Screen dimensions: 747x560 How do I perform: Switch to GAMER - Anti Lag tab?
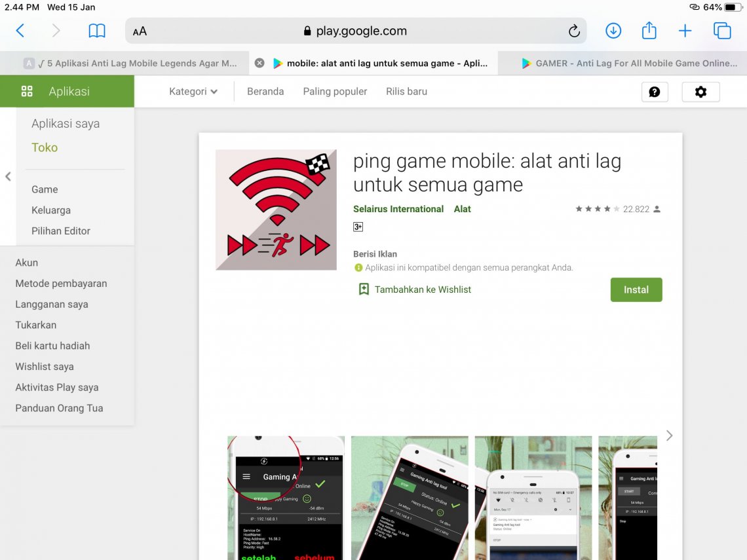click(x=622, y=63)
